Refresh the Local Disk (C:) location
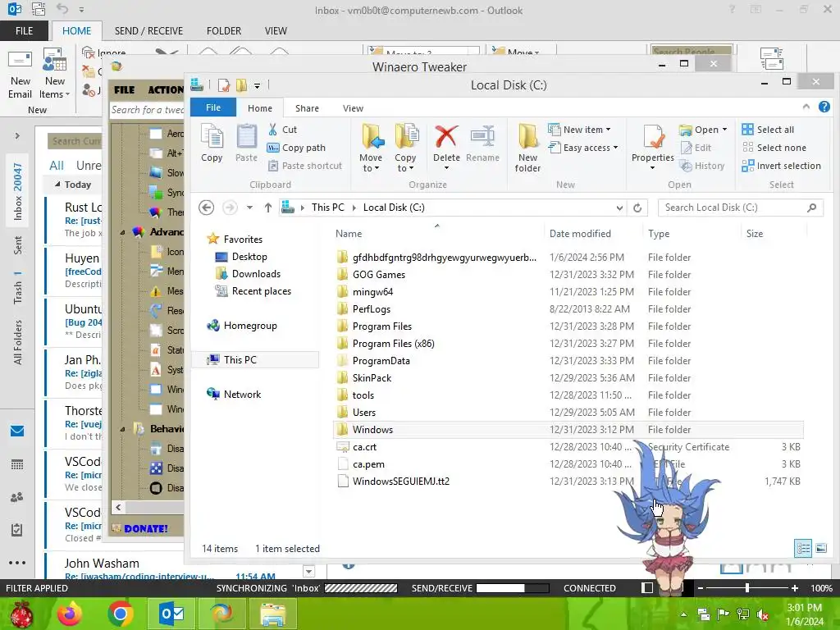The height and width of the screenshot is (630, 840). (x=637, y=208)
